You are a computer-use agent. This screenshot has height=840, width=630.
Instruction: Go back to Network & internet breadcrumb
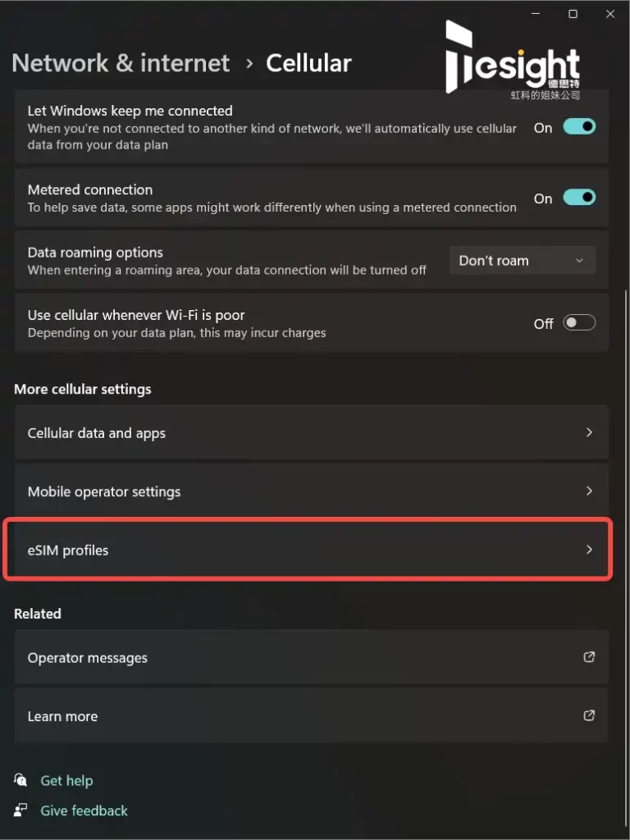click(121, 63)
